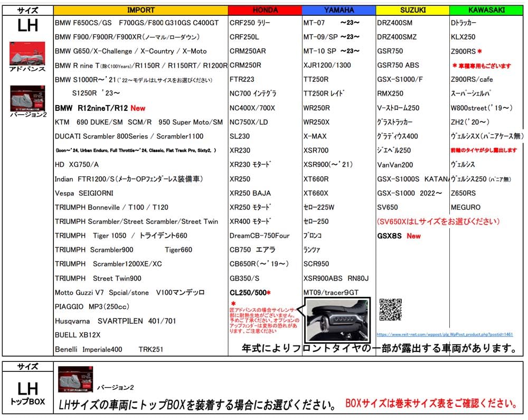
Task: Click the VanVan200 entry
Action: 394,165
